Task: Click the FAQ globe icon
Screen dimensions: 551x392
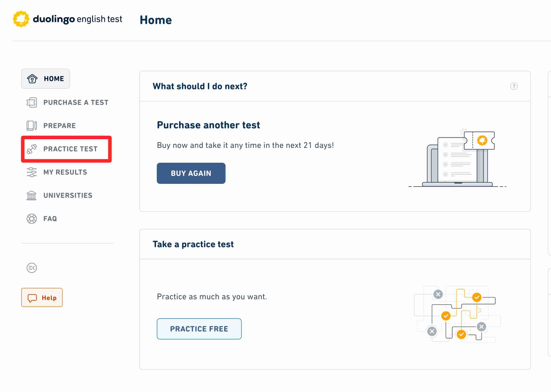Action: [32, 218]
